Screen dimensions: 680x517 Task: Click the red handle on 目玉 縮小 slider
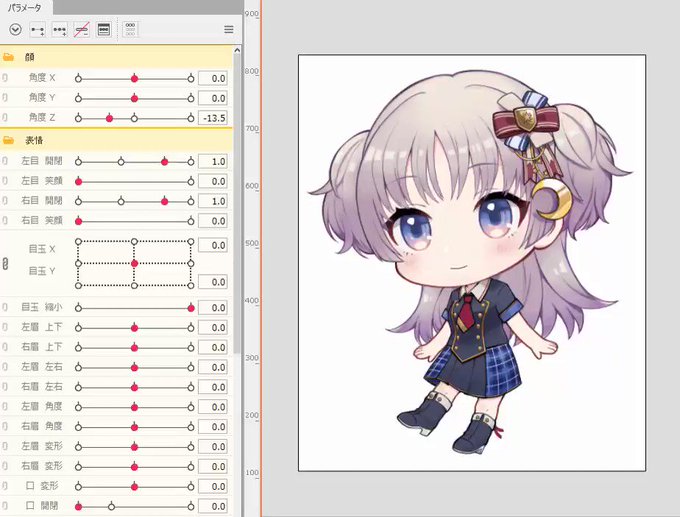[x=191, y=308]
